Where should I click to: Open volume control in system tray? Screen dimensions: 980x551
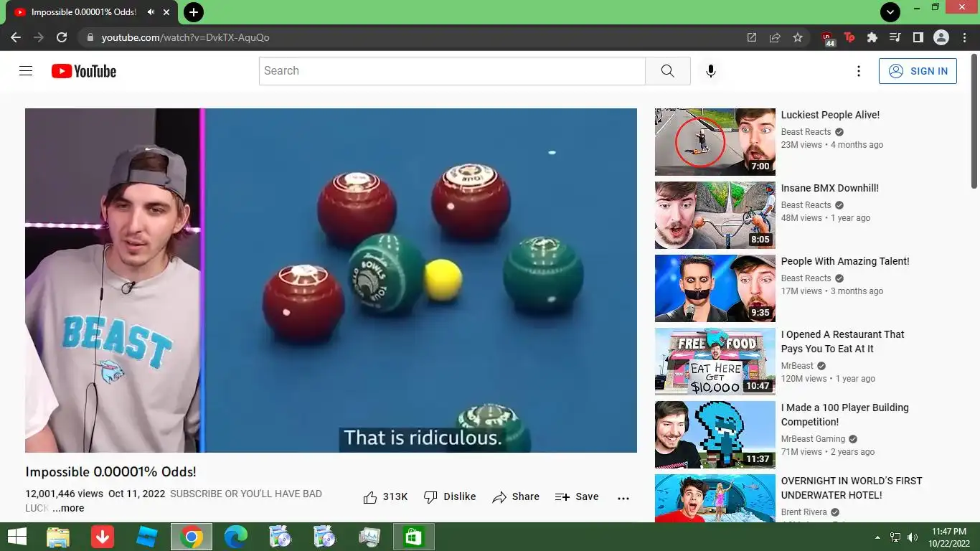click(913, 537)
